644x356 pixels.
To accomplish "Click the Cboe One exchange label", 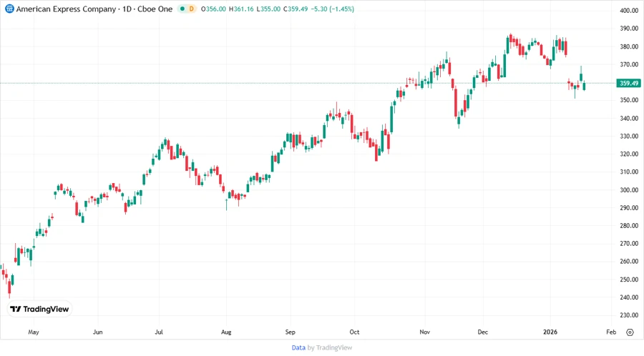I will point(155,9).
